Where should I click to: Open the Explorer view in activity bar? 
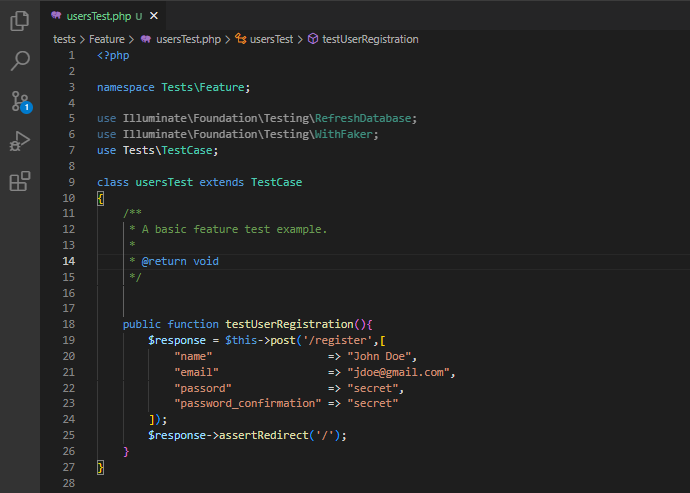20,20
